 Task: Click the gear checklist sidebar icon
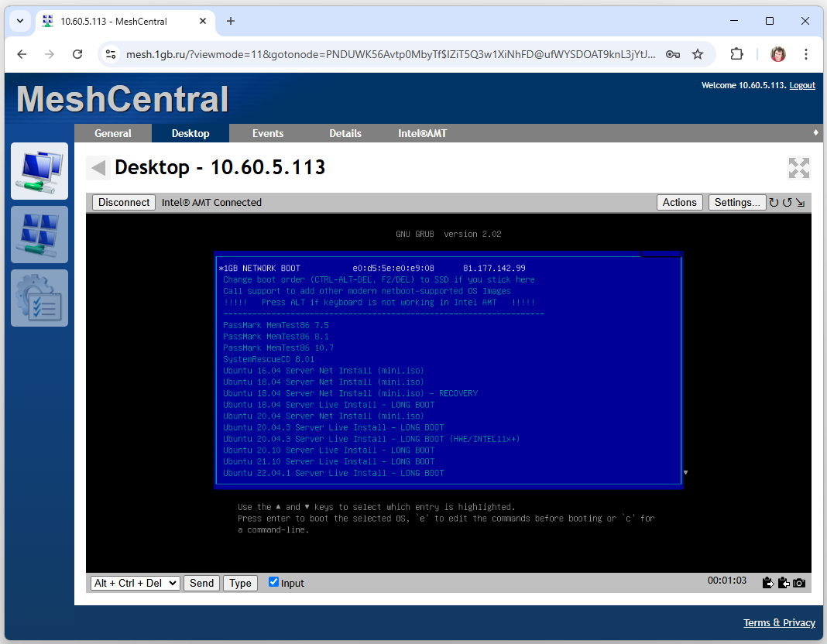coord(39,298)
